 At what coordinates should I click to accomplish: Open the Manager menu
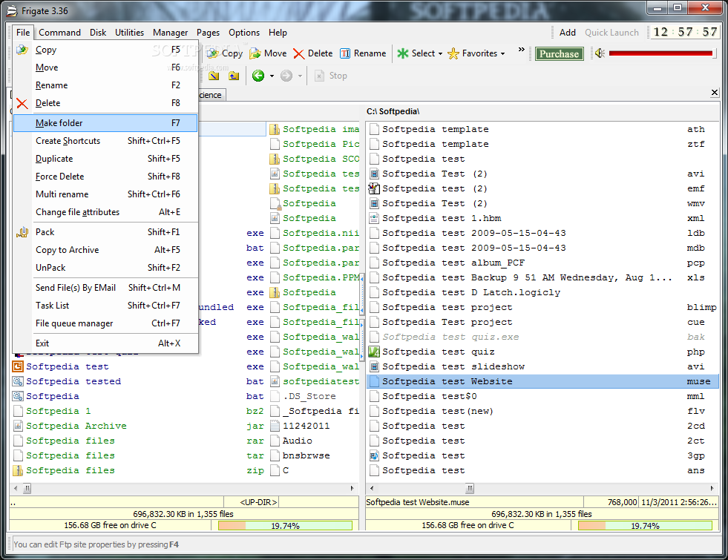point(171,33)
